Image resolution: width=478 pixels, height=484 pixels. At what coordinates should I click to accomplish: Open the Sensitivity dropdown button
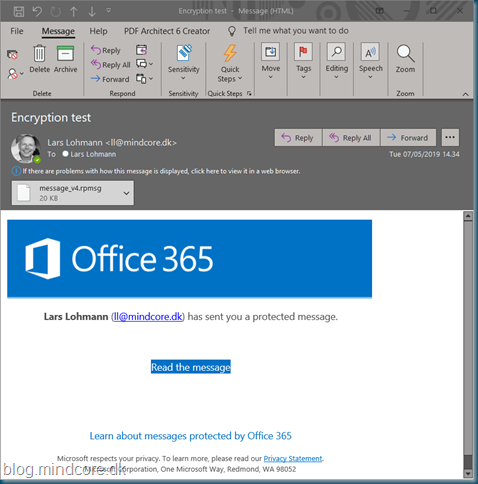pos(184,63)
